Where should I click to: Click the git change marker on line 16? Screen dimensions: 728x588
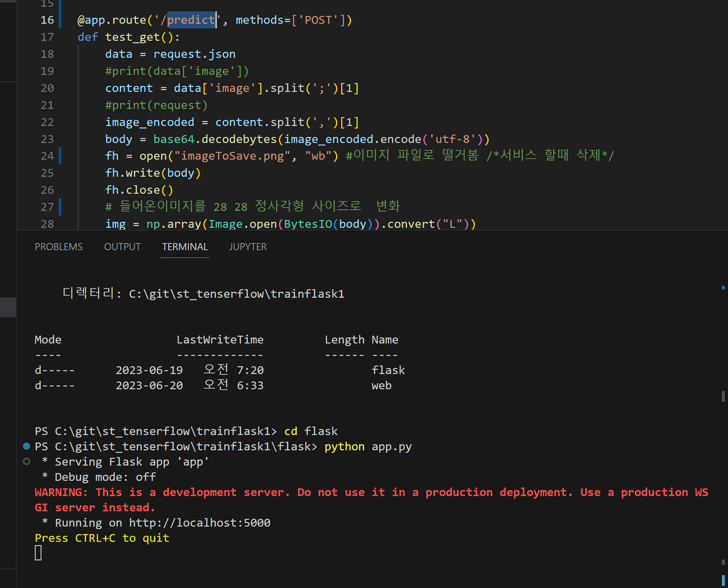[x=60, y=20]
